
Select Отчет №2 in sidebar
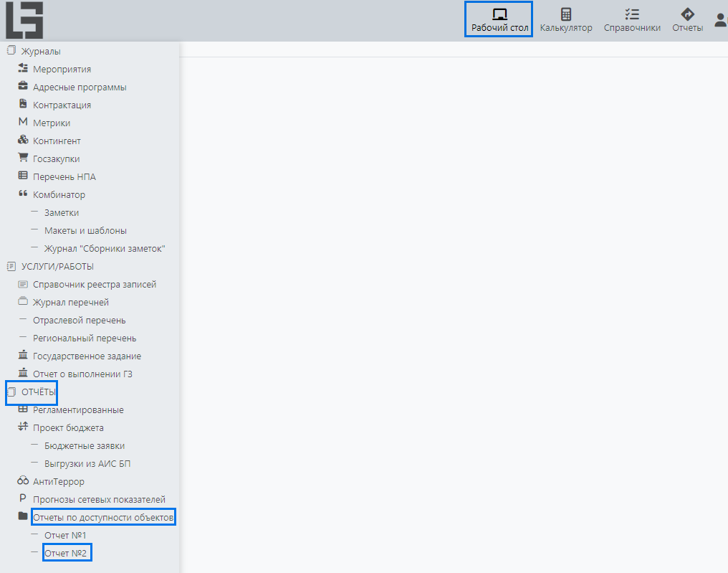click(x=65, y=554)
